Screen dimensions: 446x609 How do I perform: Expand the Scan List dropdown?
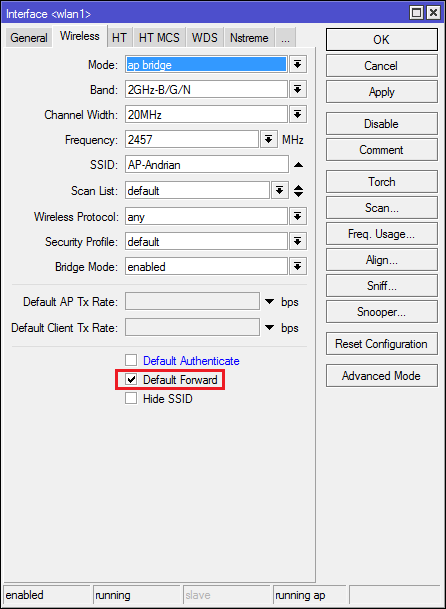coord(279,190)
